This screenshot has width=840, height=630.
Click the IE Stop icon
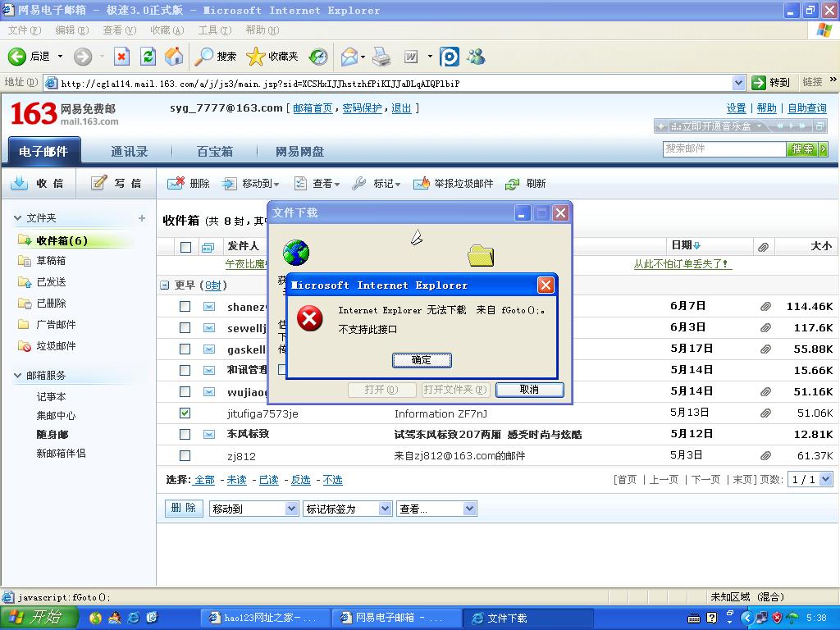[121, 57]
